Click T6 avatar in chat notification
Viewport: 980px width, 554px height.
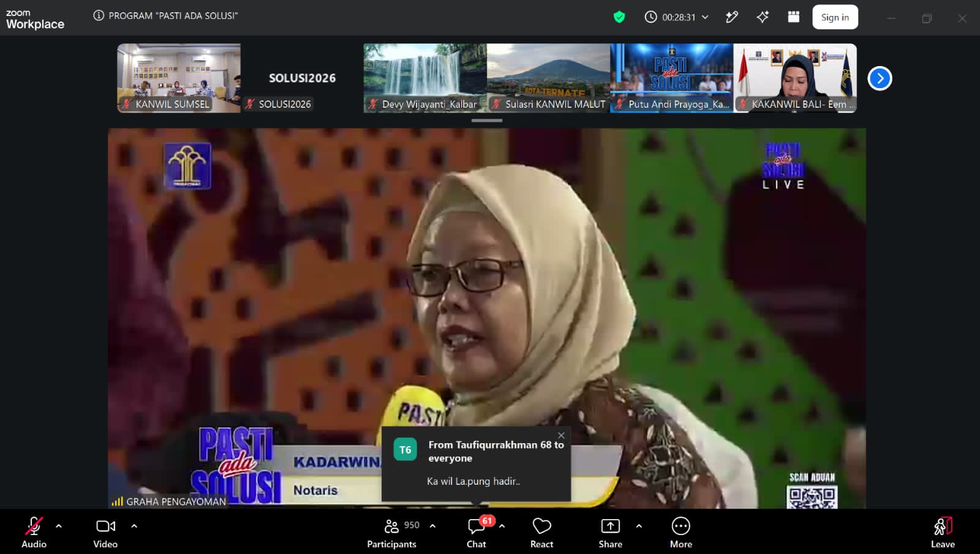coord(405,450)
